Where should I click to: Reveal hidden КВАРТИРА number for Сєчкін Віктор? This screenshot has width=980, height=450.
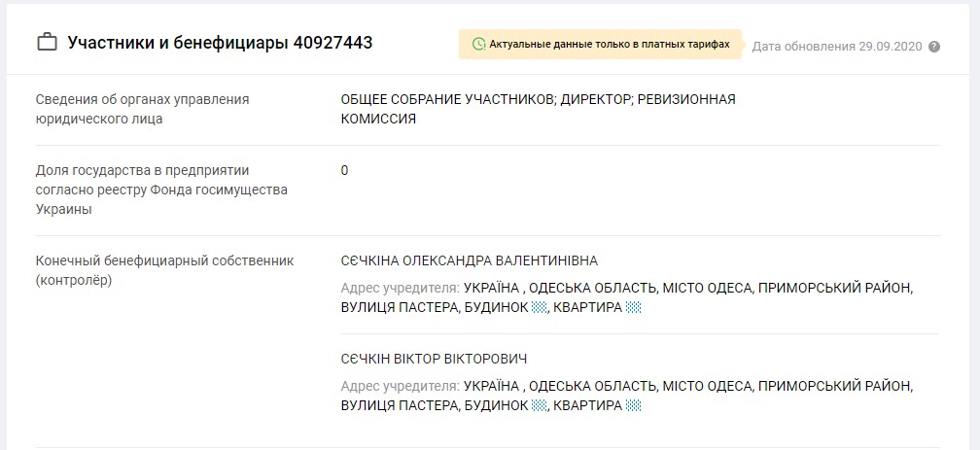(x=633, y=405)
